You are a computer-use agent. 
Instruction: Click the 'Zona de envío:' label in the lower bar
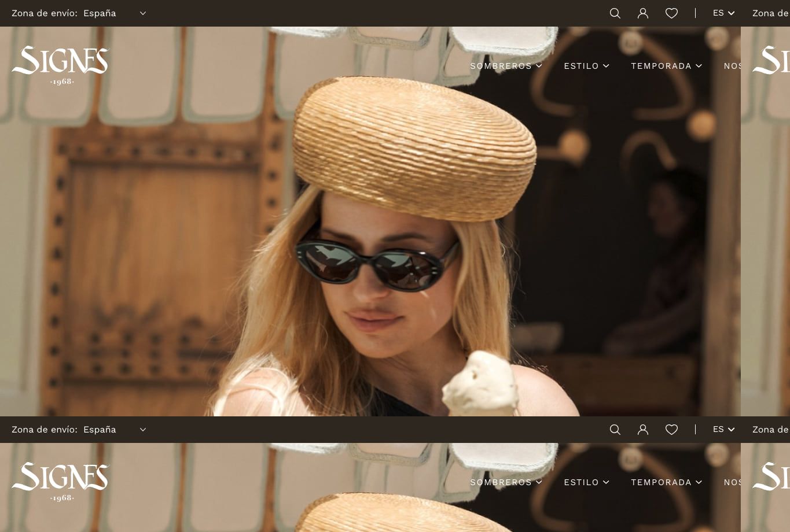pos(45,430)
